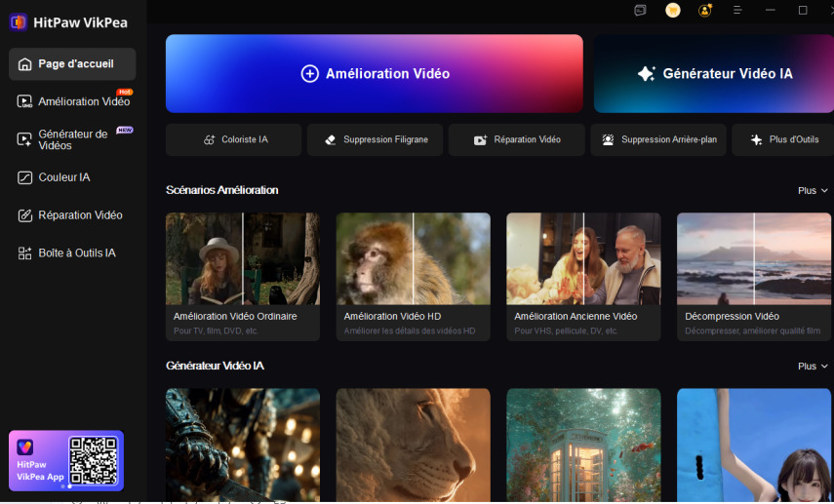Open the girl with blue sky thumbnail
This screenshot has height=504, width=834.
coord(754,445)
